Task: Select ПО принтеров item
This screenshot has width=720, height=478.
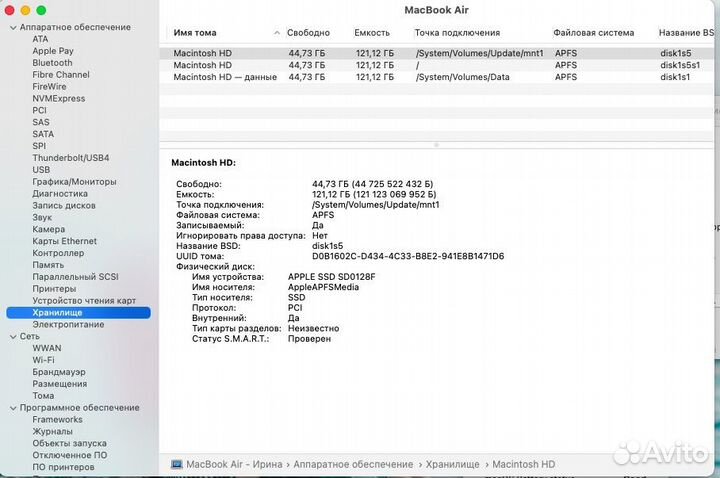Action: (63, 467)
